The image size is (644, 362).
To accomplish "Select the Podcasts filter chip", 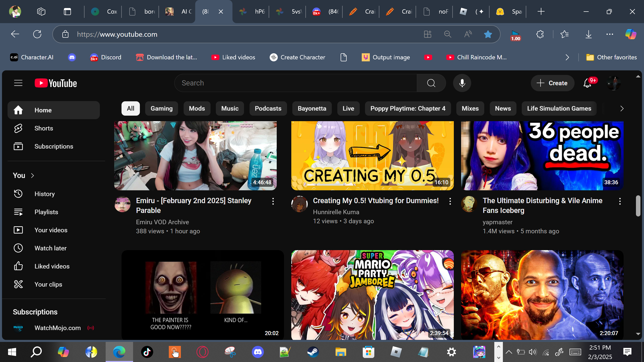I will 268,109.
